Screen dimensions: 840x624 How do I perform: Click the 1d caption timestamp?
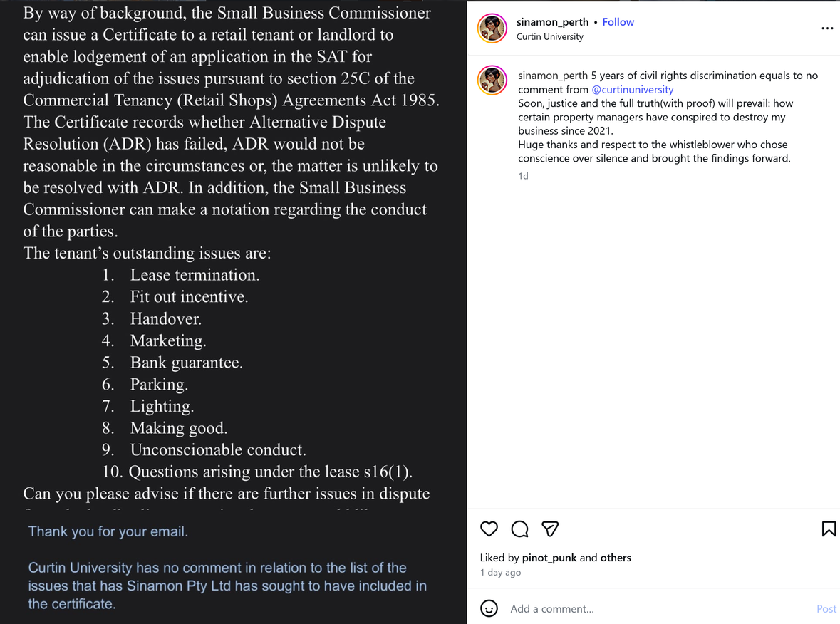pyautogui.click(x=523, y=176)
